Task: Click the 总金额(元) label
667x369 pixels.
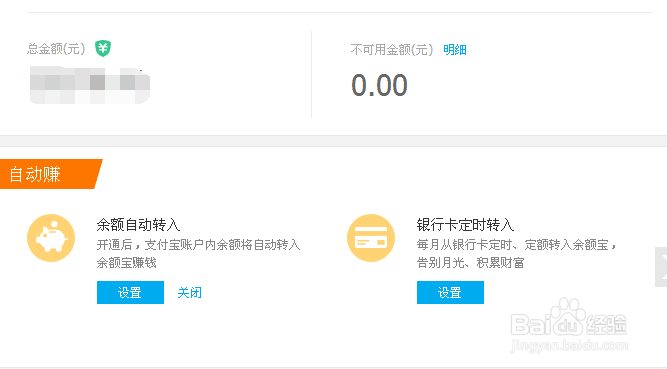Action: click(56, 49)
